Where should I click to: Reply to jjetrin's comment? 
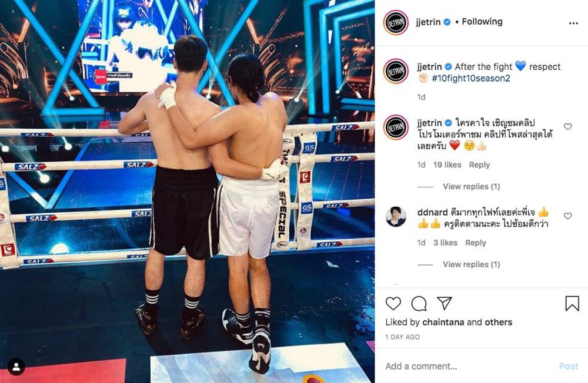tap(479, 165)
